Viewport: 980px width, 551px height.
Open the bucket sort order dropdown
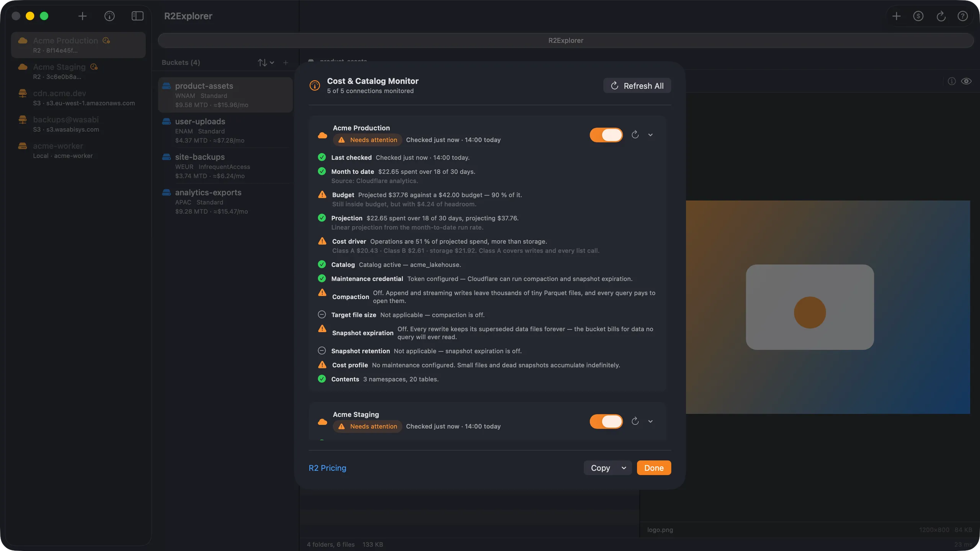click(266, 63)
